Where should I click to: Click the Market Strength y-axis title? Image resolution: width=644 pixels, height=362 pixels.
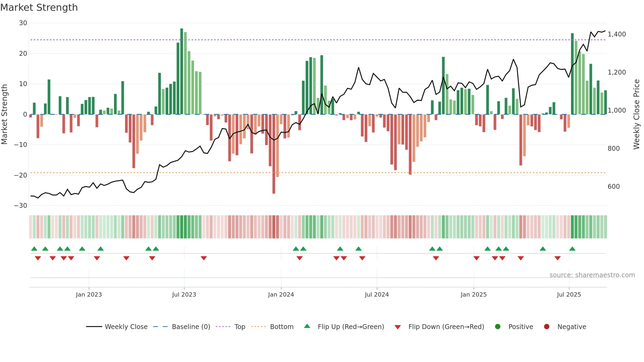click(x=4, y=114)
